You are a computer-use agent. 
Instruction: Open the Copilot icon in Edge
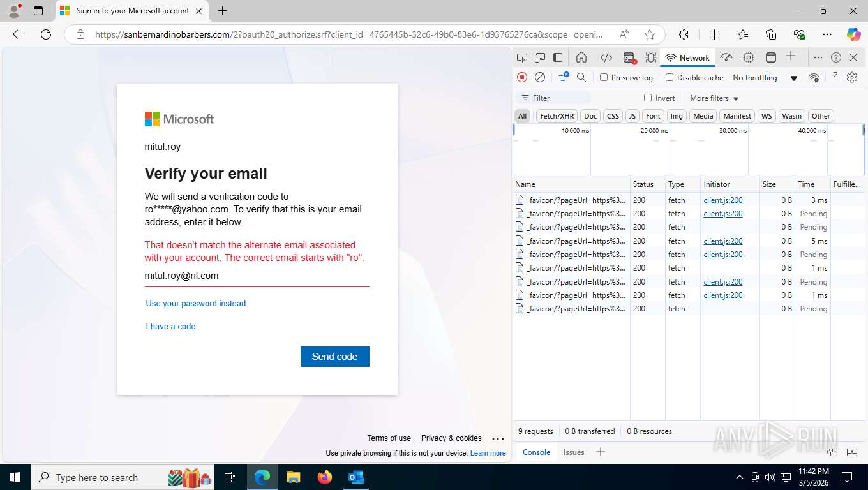[853, 34]
